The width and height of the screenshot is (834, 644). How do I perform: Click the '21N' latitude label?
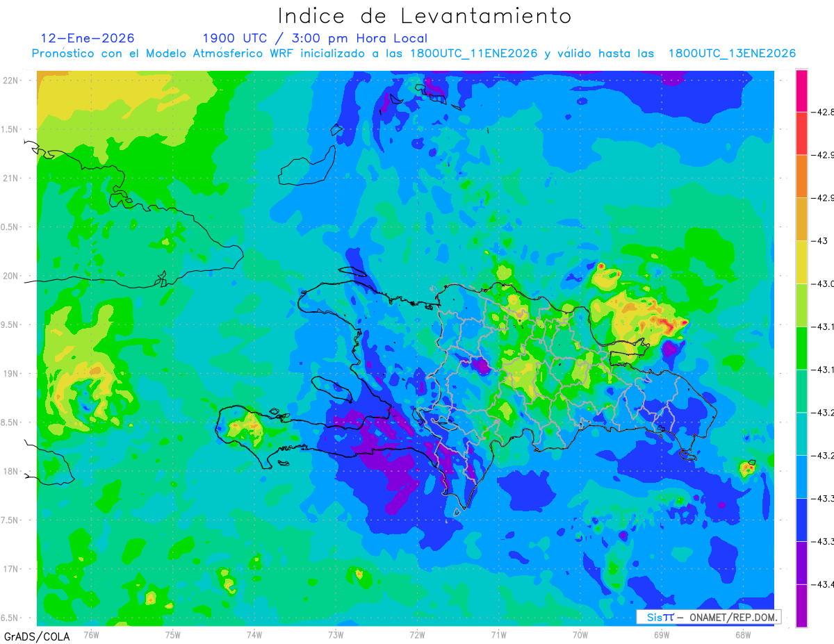11,179
